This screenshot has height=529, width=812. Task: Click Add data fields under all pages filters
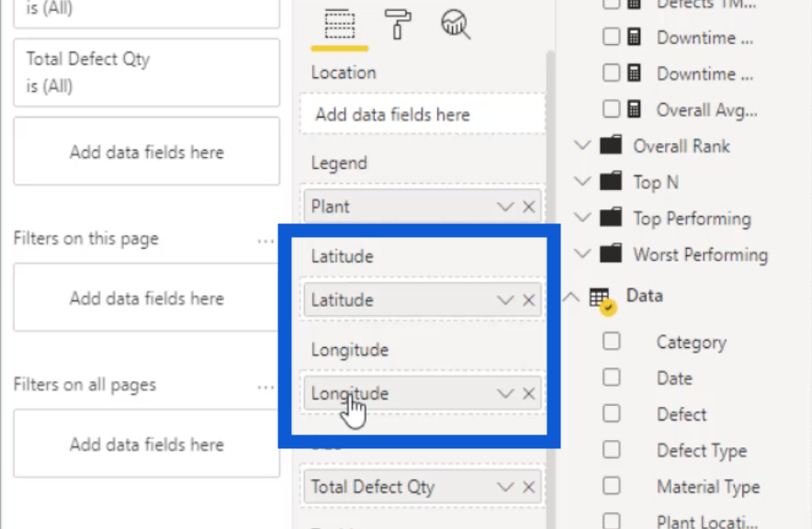click(x=147, y=443)
